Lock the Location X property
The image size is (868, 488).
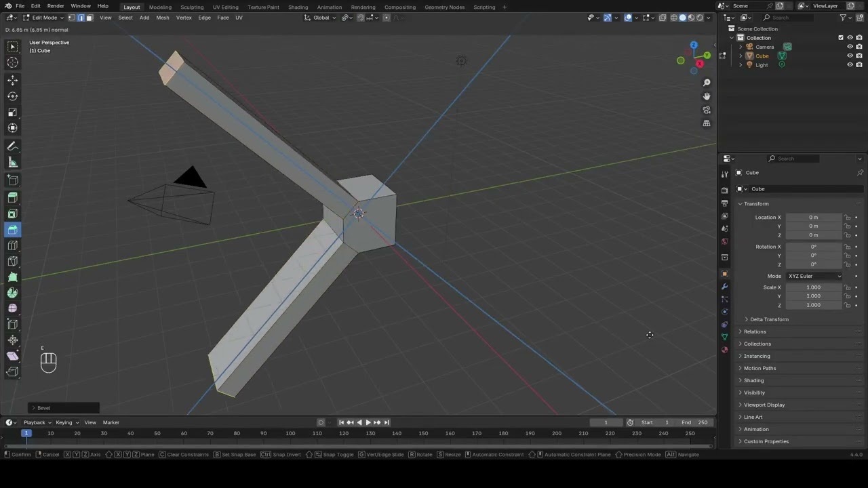click(847, 218)
